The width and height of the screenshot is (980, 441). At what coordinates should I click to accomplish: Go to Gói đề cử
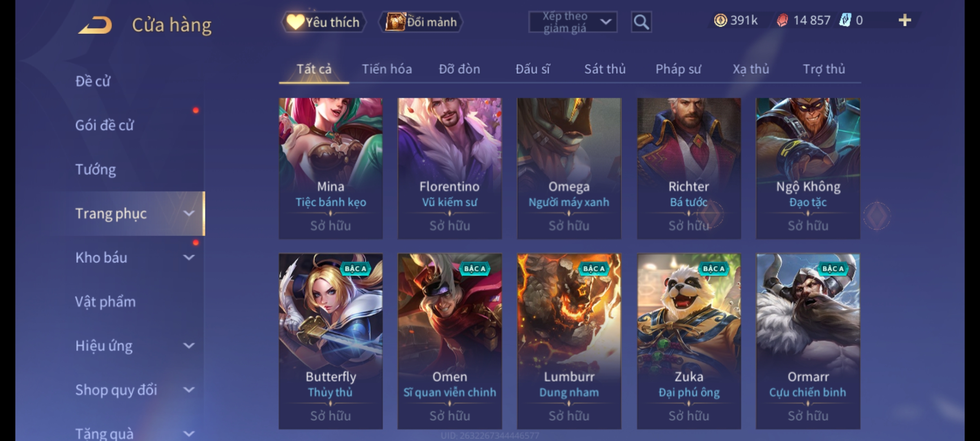[105, 125]
